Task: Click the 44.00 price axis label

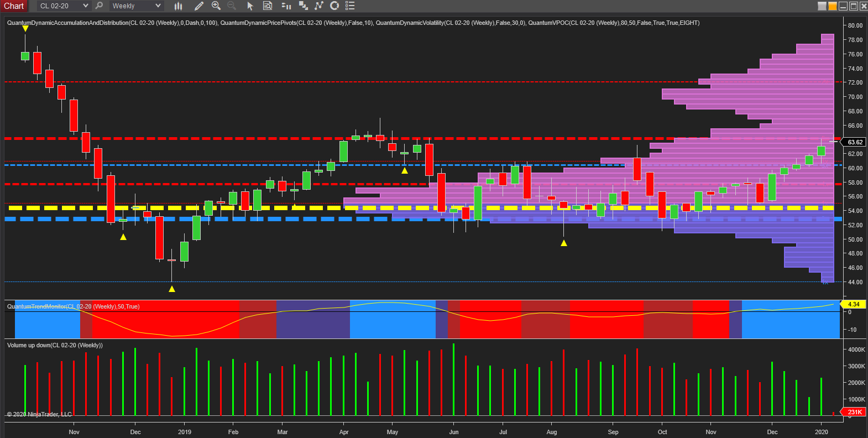Action: coord(855,282)
